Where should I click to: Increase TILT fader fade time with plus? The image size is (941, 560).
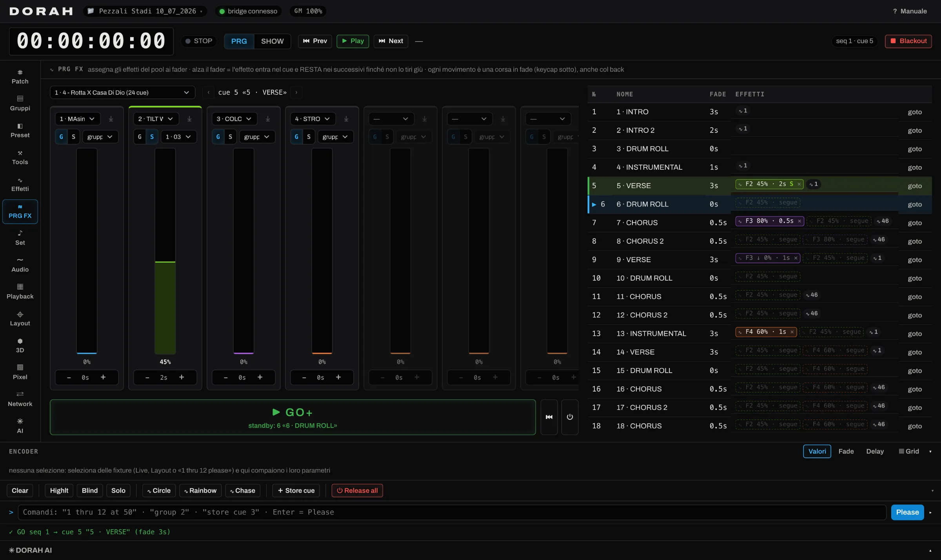pos(182,377)
